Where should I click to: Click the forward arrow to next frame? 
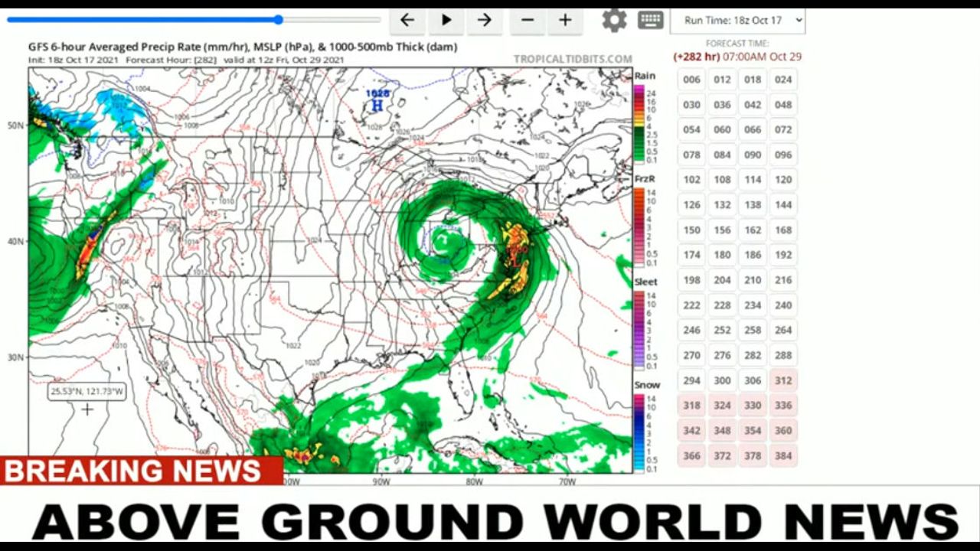pos(484,21)
